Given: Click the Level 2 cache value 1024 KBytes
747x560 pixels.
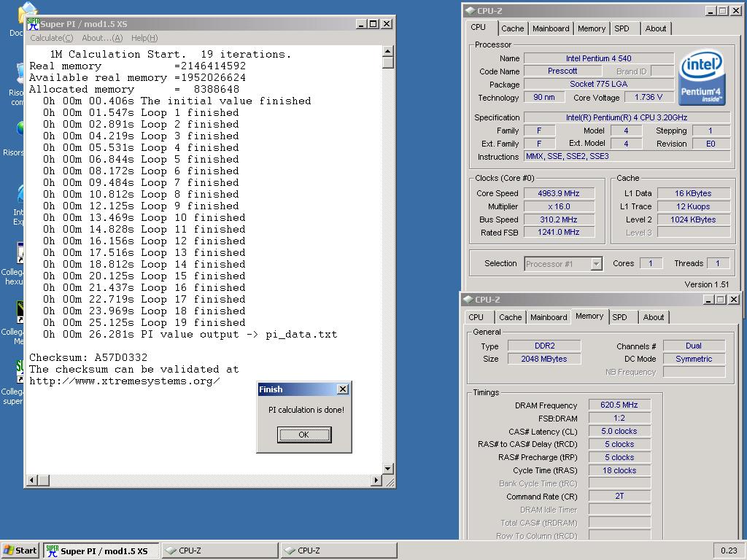Looking at the screenshot, I should tap(693, 219).
